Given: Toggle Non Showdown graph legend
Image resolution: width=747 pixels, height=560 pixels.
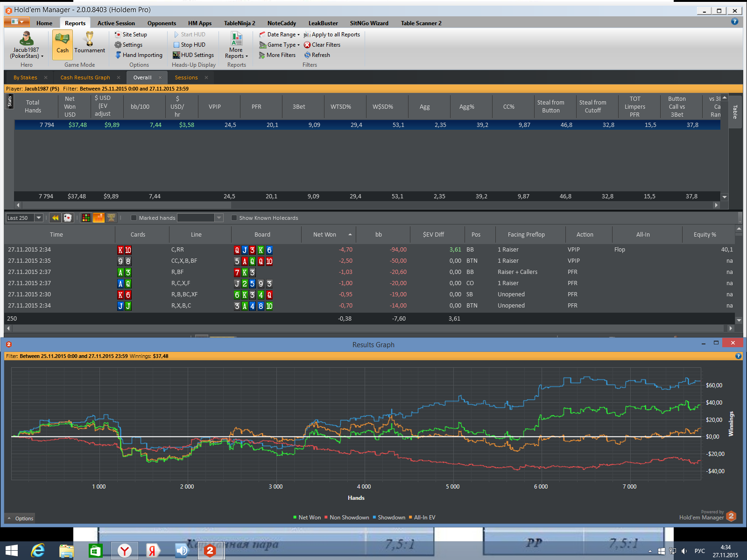Looking at the screenshot, I should (346, 518).
